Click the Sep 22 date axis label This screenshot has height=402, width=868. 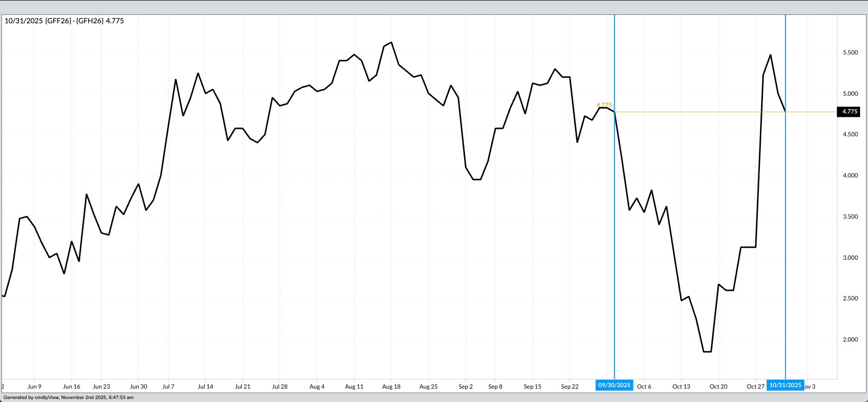[570, 387]
